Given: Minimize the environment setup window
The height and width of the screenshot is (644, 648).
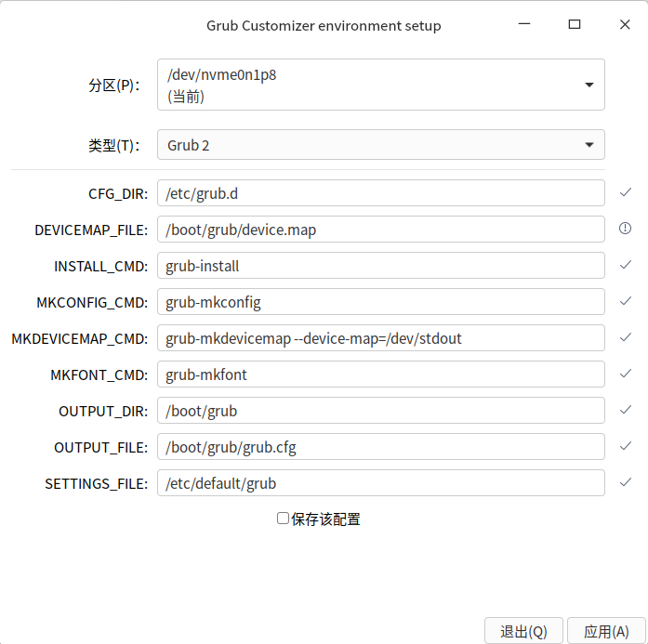Looking at the screenshot, I should coord(524,24).
